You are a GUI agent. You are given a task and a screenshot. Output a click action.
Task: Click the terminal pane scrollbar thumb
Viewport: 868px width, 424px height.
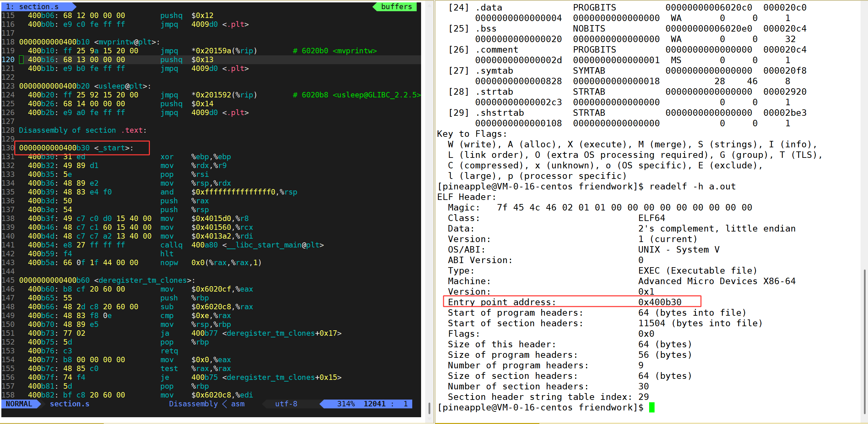tap(865, 341)
